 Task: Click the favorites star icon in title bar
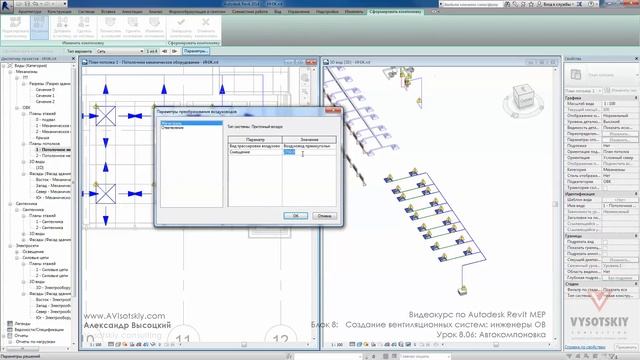pos(531,4)
